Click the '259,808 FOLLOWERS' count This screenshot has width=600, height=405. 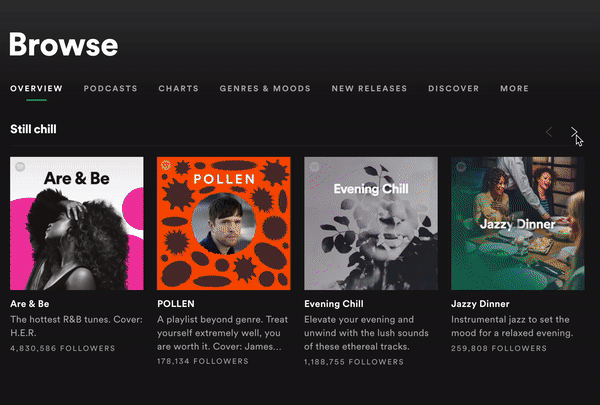click(x=499, y=349)
